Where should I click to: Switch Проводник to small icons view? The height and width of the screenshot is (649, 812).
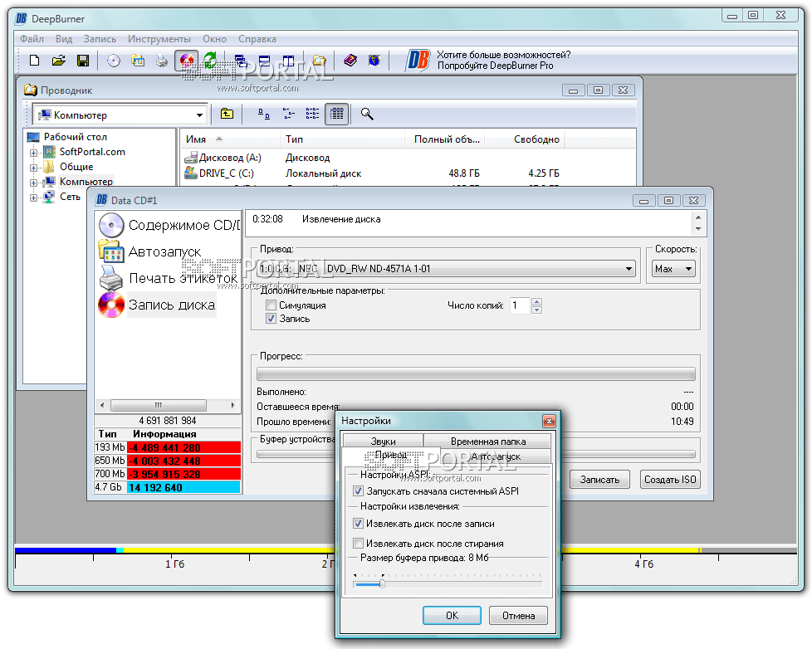coord(288,114)
